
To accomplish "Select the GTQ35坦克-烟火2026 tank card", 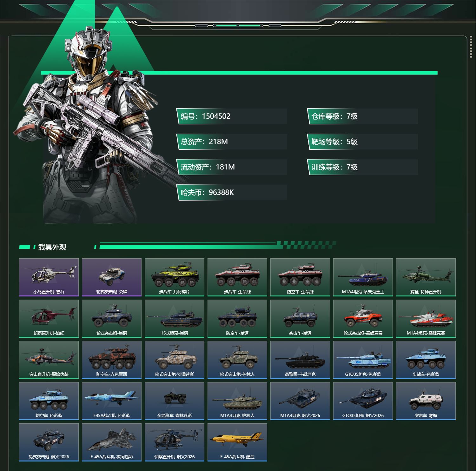I will coord(363,401).
